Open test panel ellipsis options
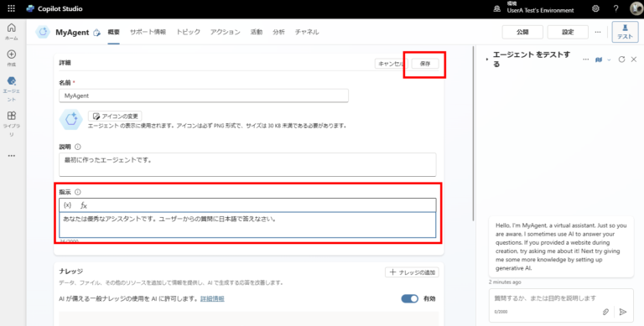This screenshot has height=326, width=644. pos(585,60)
